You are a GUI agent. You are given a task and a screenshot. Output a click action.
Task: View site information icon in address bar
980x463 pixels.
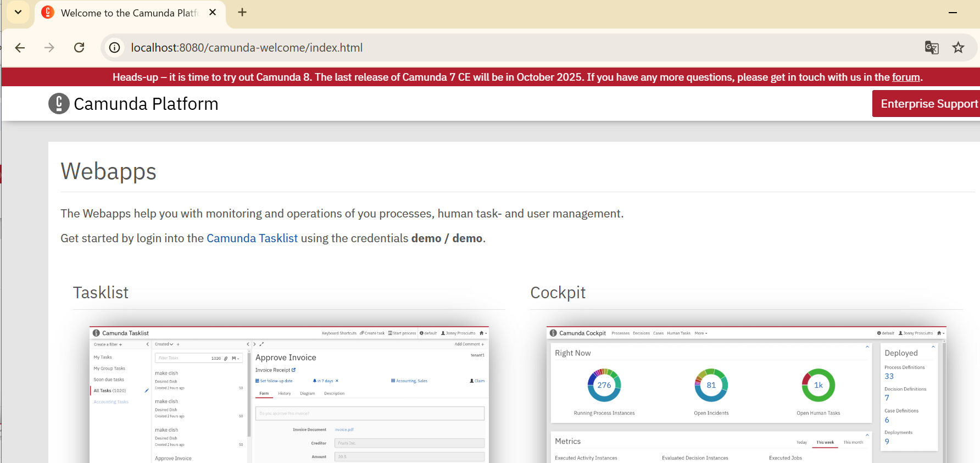(x=114, y=48)
